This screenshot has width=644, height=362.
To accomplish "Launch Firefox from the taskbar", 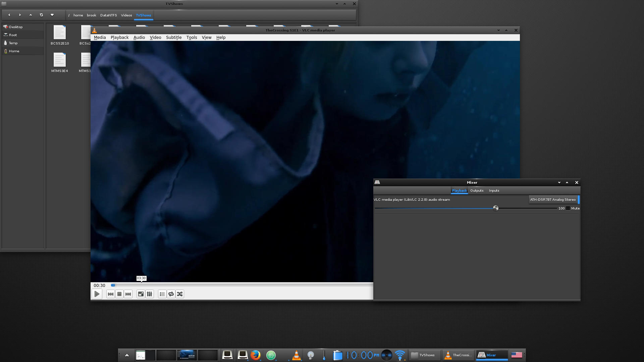I will tap(256, 355).
